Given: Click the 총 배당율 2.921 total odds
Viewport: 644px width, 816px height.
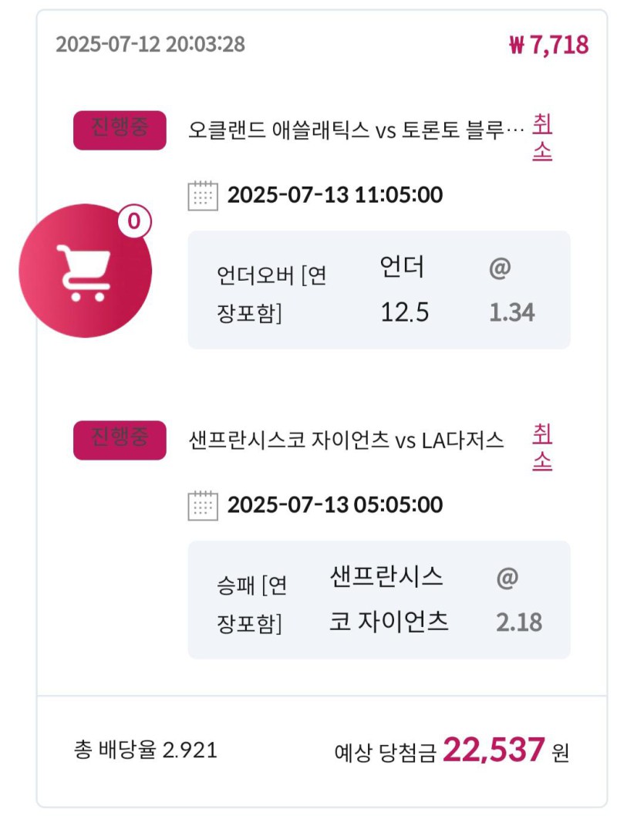Looking at the screenshot, I should tap(146, 750).
